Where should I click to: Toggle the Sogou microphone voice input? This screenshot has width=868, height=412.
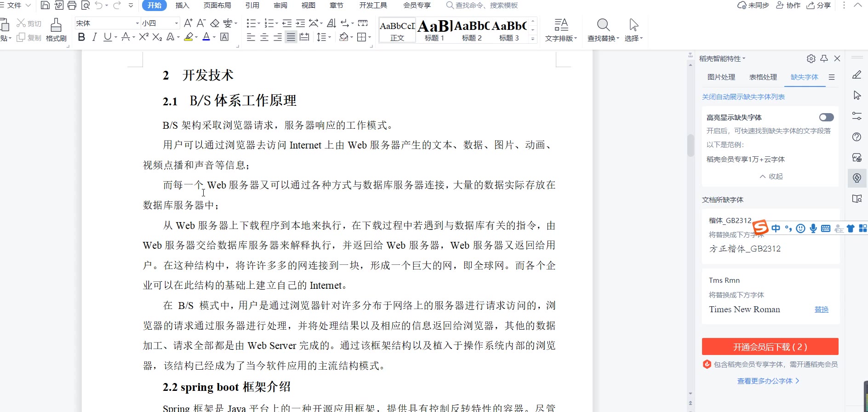(813, 229)
